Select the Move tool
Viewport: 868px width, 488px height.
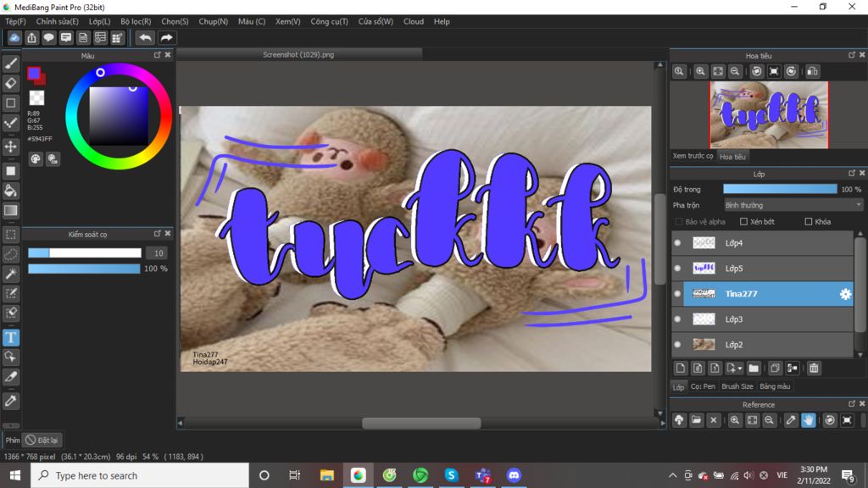pos(10,147)
